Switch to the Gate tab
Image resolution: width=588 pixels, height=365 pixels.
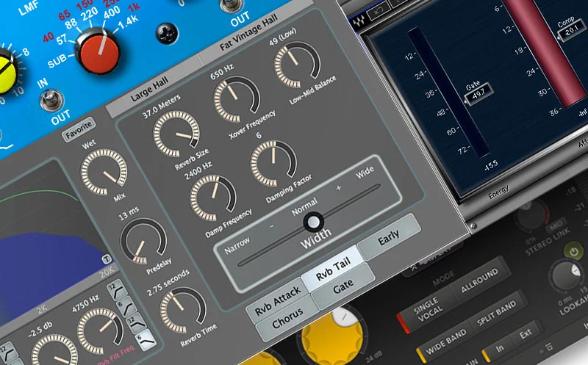(x=343, y=286)
